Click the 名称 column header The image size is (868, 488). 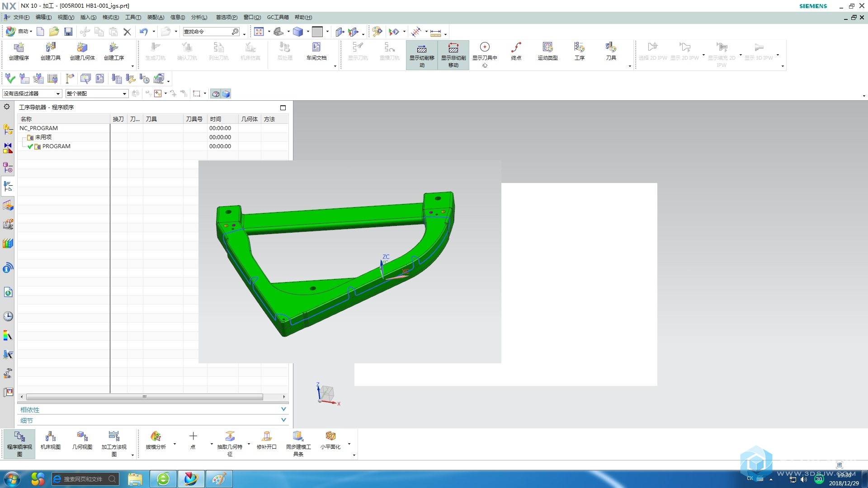click(64, 119)
